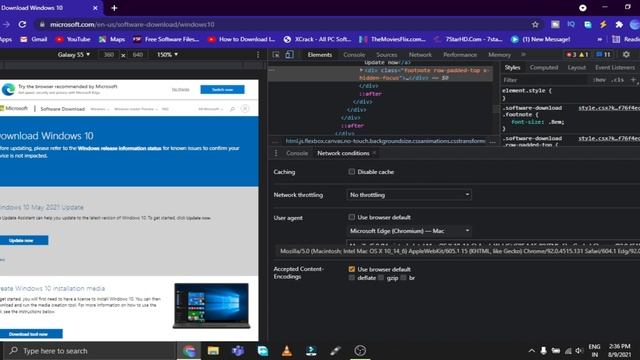The width and height of the screenshot is (640, 360).
Task: Toggle the gzip encoding checkbox
Action: tap(381, 278)
